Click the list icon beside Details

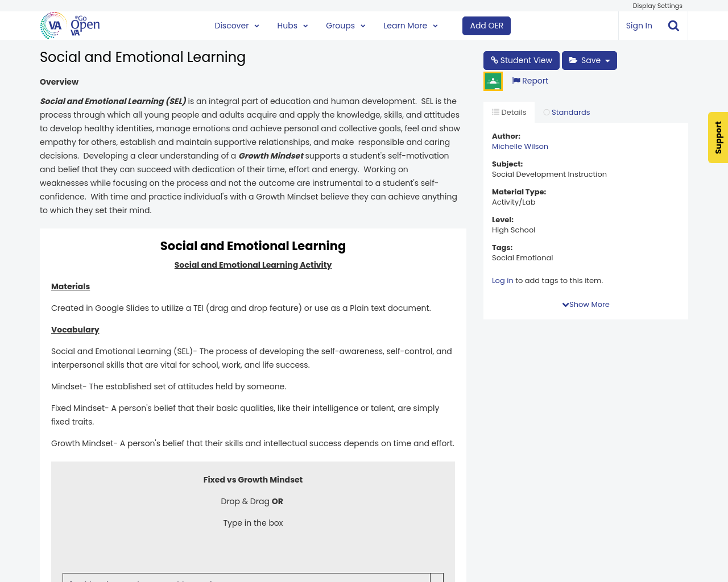pyautogui.click(x=495, y=111)
